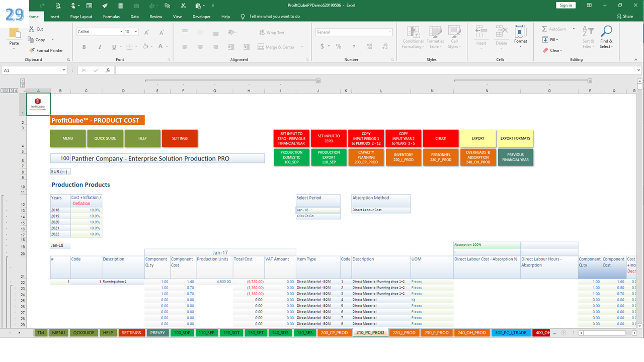This screenshot has width=644, height=362.
Task: Decrease font size with the smaller A icon
Action: click(160, 32)
